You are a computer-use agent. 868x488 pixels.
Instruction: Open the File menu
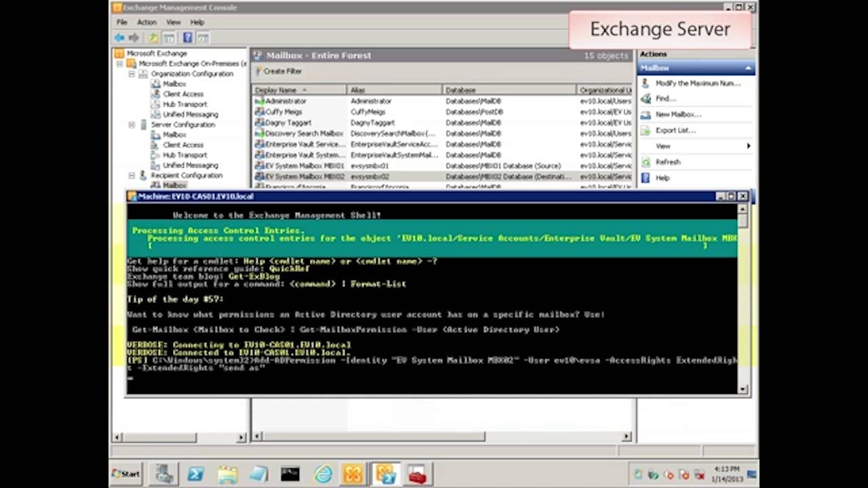122,22
